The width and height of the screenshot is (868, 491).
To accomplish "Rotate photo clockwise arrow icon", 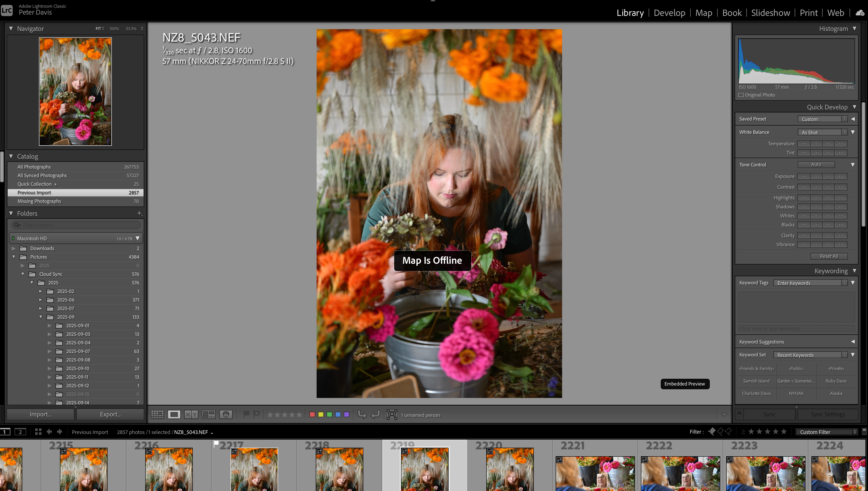I will point(375,414).
